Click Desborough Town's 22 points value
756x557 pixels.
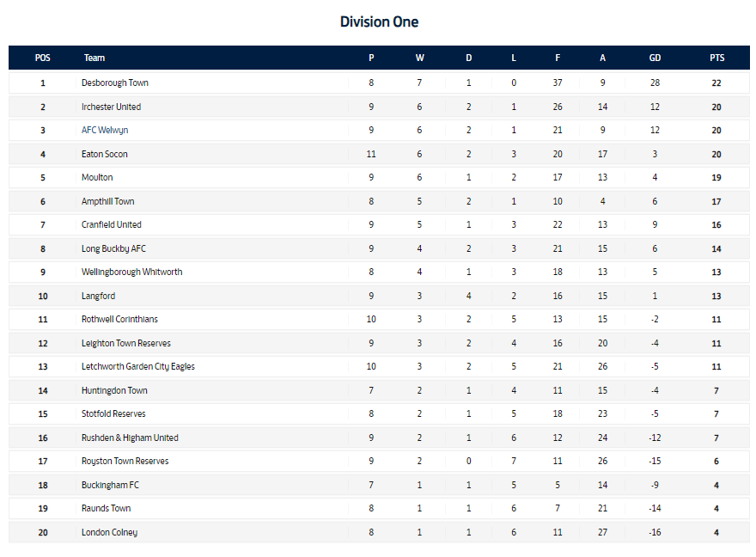(x=716, y=83)
